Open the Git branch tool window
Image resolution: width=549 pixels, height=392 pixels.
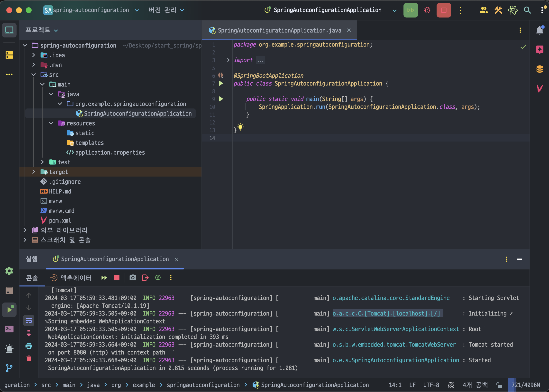(9, 368)
